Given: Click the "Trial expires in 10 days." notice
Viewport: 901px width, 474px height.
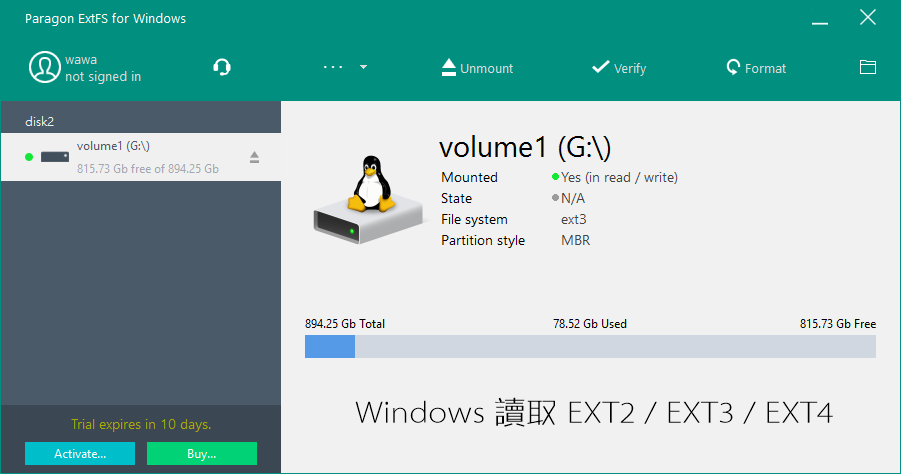Looking at the screenshot, I should [141, 424].
